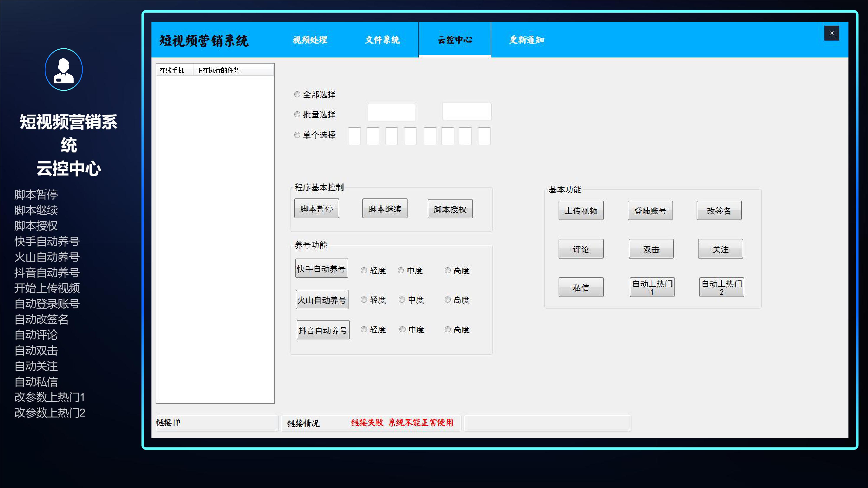Screen dimensions: 868x488
Task: Click the user avatar icon in sidebar
Action: click(64, 69)
